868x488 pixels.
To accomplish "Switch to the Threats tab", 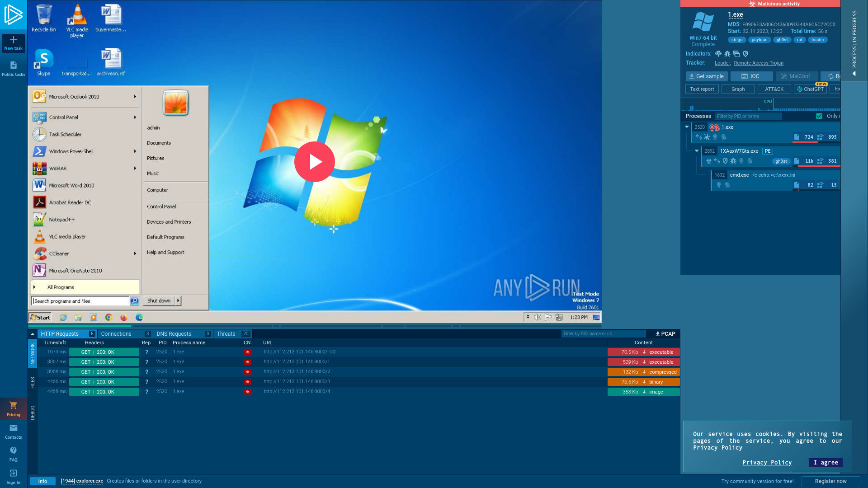I will tap(232, 334).
